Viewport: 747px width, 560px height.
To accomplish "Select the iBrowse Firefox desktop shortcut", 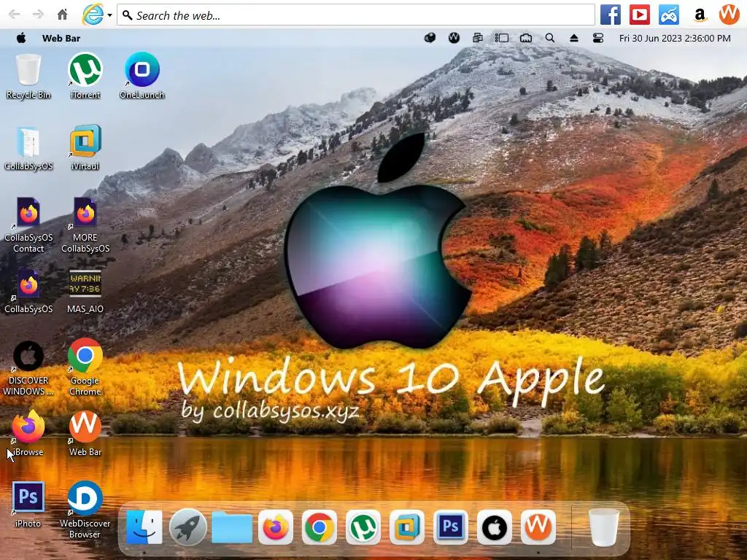I will point(28,433).
